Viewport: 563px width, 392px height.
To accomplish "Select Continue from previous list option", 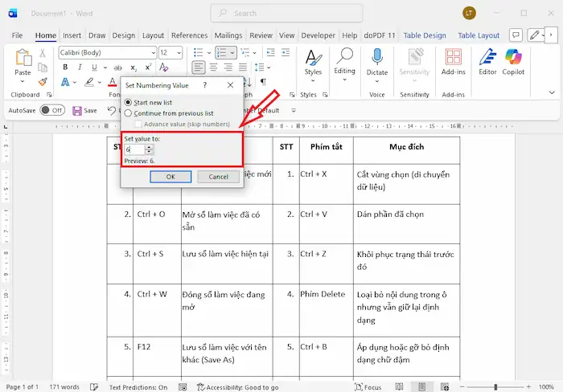I will click(129, 113).
